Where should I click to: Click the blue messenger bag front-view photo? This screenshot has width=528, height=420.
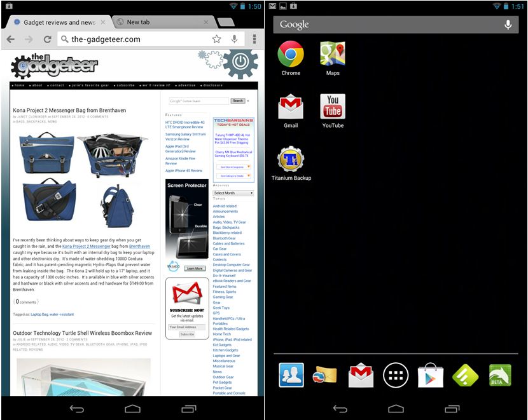(x=47, y=152)
